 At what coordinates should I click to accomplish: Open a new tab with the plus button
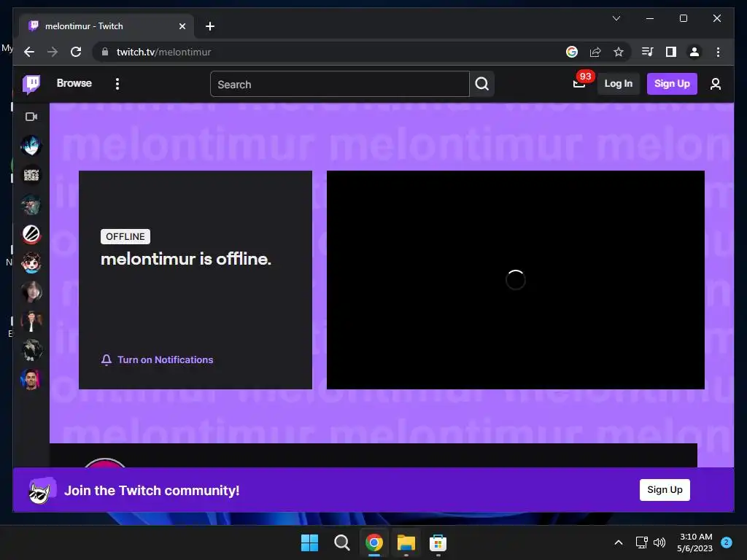point(209,26)
